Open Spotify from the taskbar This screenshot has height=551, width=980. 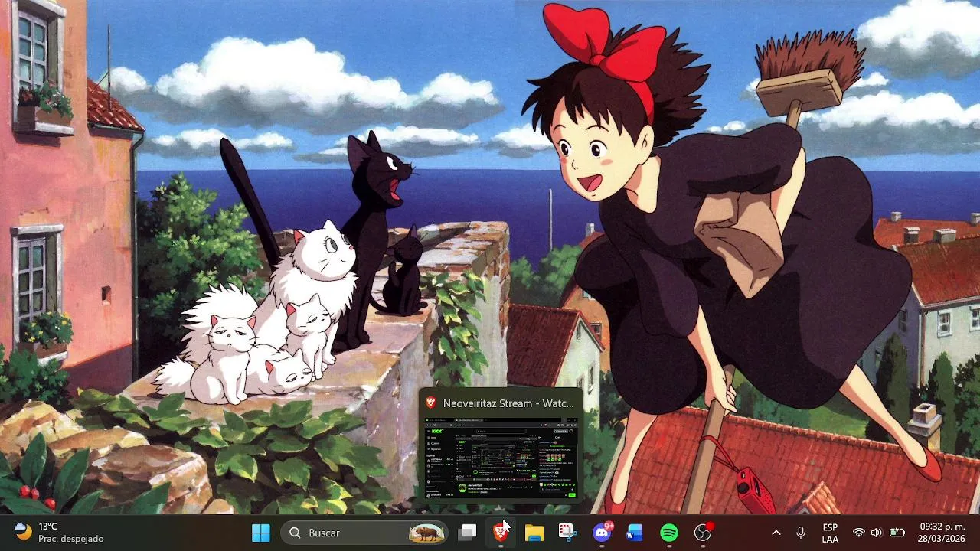[x=669, y=533]
